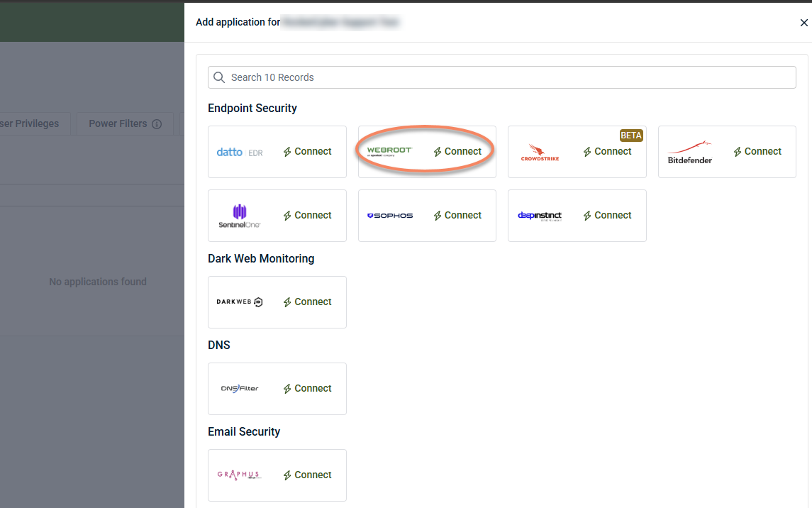
Task: Click the Search 10 Records field
Action: (x=502, y=77)
